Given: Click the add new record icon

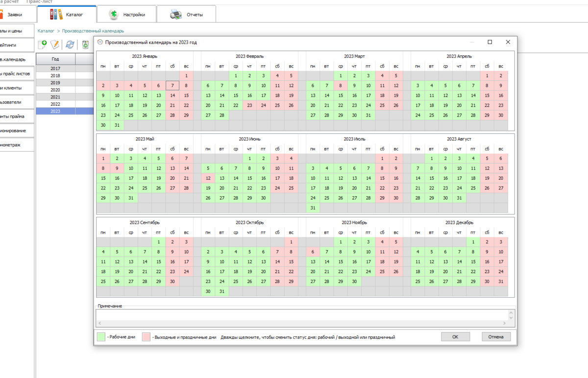Looking at the screenshot, I should [43, 45].
